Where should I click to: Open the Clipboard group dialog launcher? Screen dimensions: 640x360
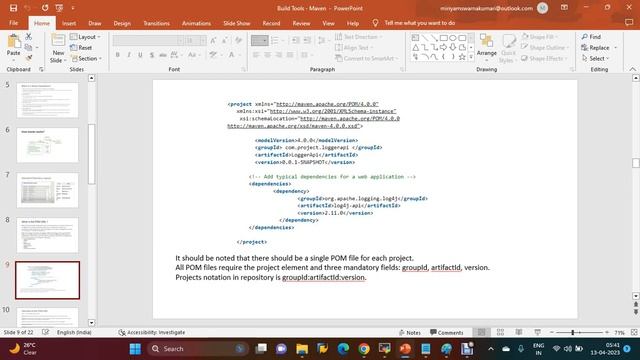click(x=41, y=69)
